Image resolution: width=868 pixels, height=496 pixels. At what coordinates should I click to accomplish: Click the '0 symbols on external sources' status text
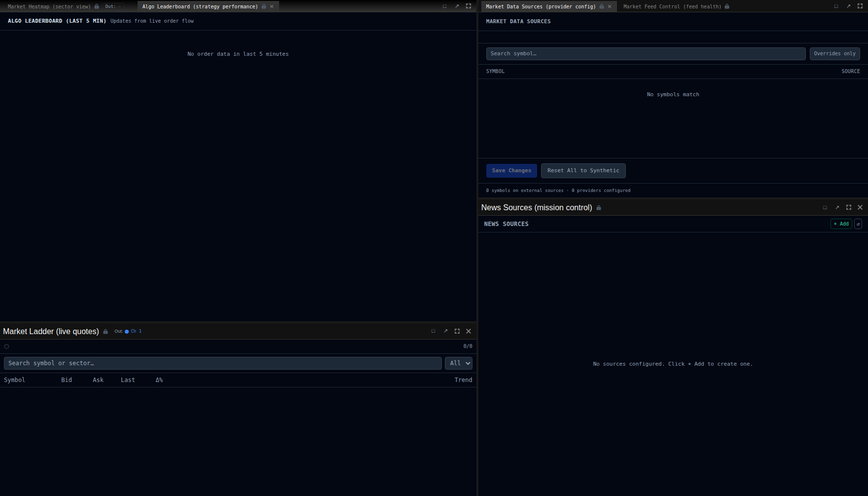point(525,191)
